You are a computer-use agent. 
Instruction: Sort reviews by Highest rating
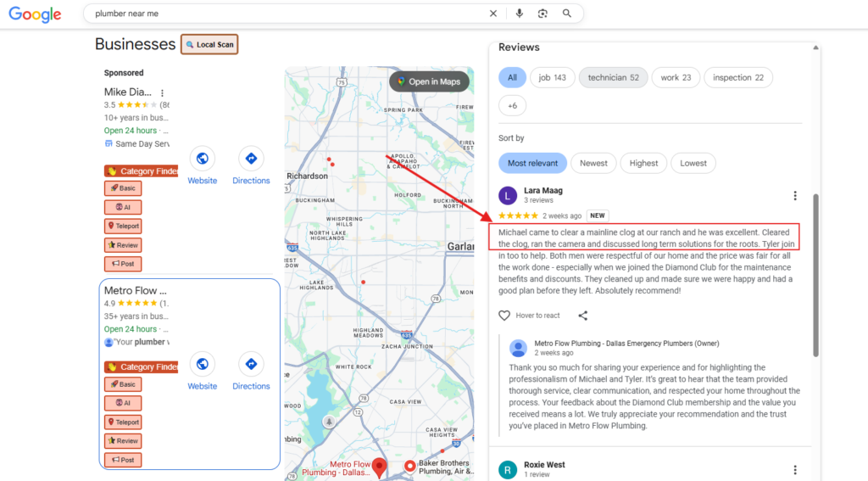[643, 163]
